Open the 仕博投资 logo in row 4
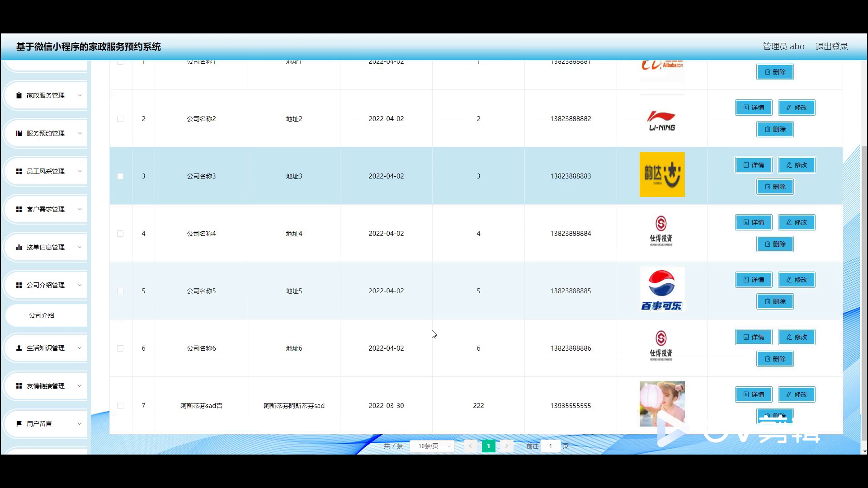The height and width of the screenshot is (488, 868). click(662, 232)
